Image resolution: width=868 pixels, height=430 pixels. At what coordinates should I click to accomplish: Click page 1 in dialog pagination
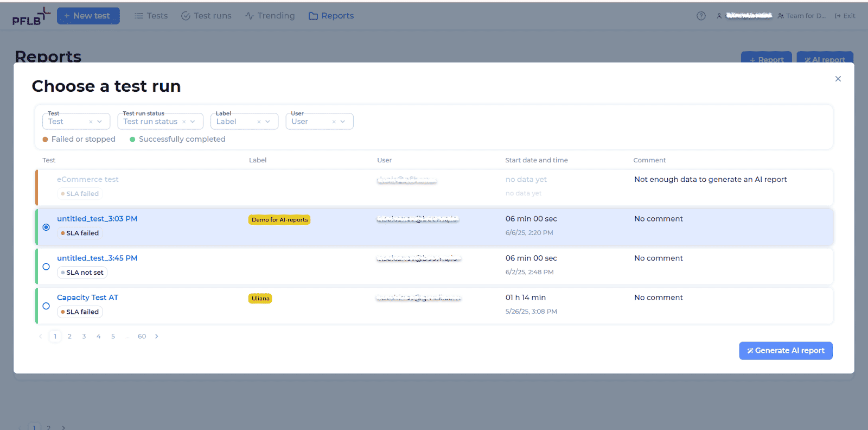coord(55,337)
